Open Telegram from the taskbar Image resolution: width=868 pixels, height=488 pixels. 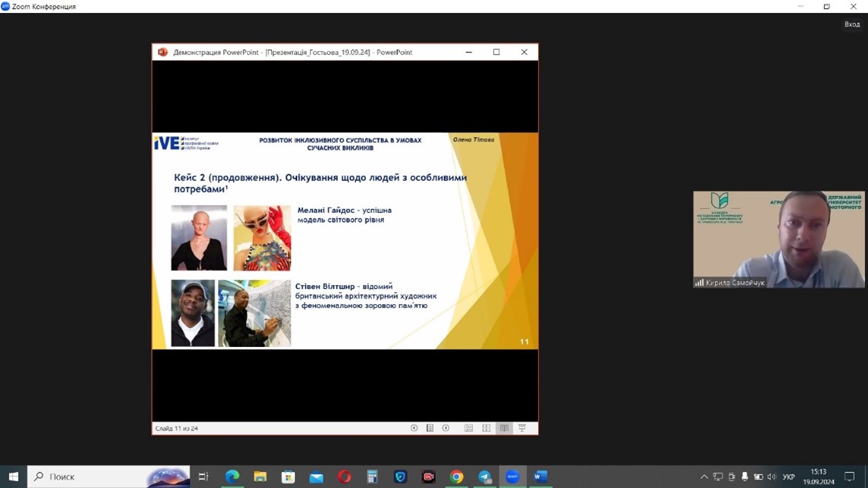(485, 477)
